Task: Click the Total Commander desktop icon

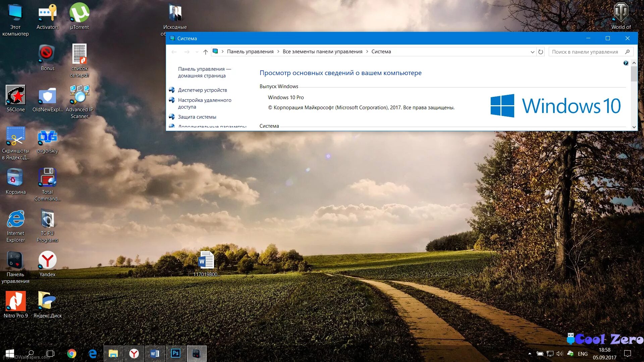Action: [47, 178]
